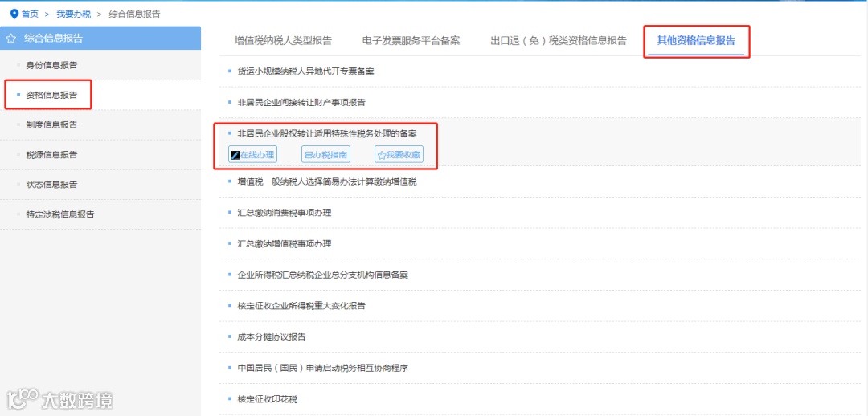This screenshot has height=416, width=868.
Task: Open 汇总缴纳增值税事项办理 item
Action: coord(284,243)
